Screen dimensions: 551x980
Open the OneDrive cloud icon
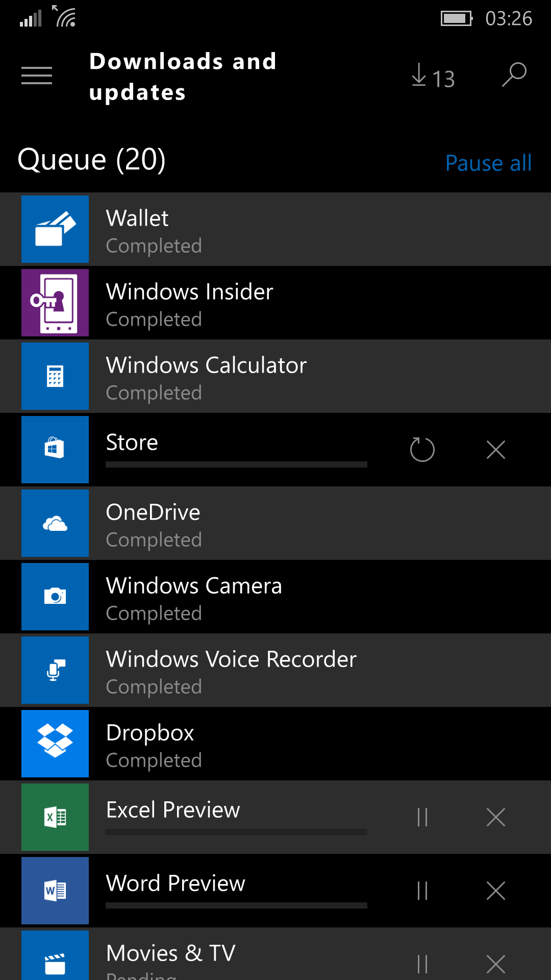point(55,523)
